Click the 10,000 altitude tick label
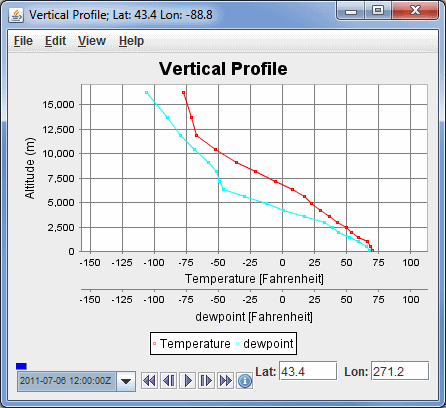Screen dimensions: 446x408 pyautogui.click(x=58, y=154)
